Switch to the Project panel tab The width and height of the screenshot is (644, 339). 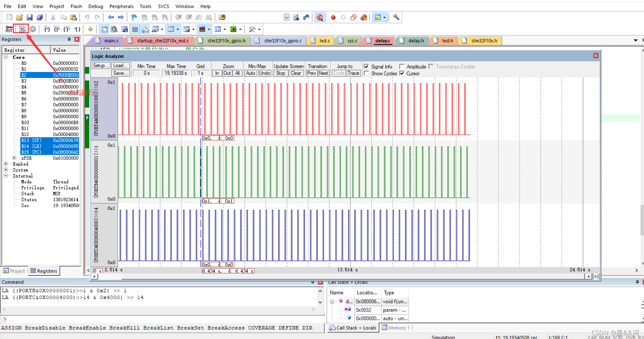point(14,271)
